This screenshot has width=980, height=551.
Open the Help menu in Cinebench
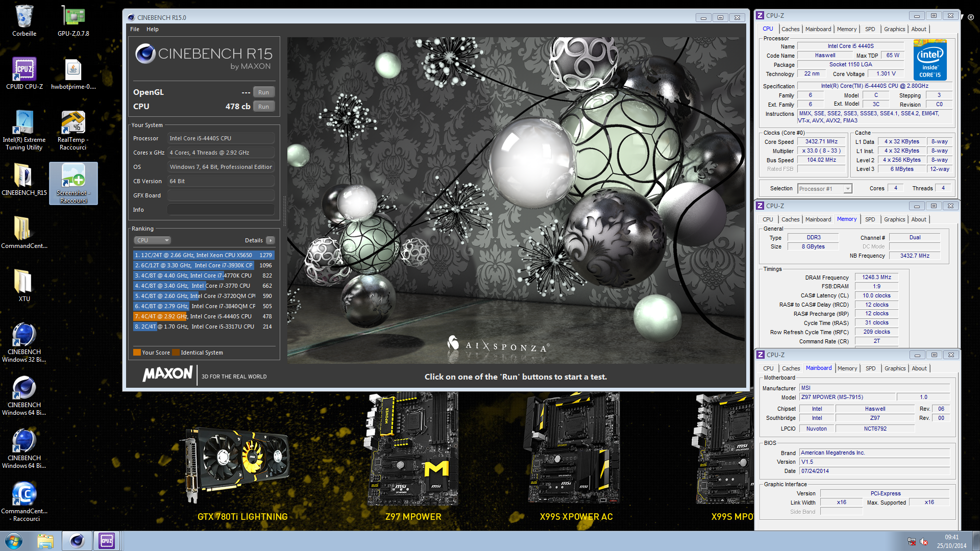pyautogui.click(x=152, y=29)
